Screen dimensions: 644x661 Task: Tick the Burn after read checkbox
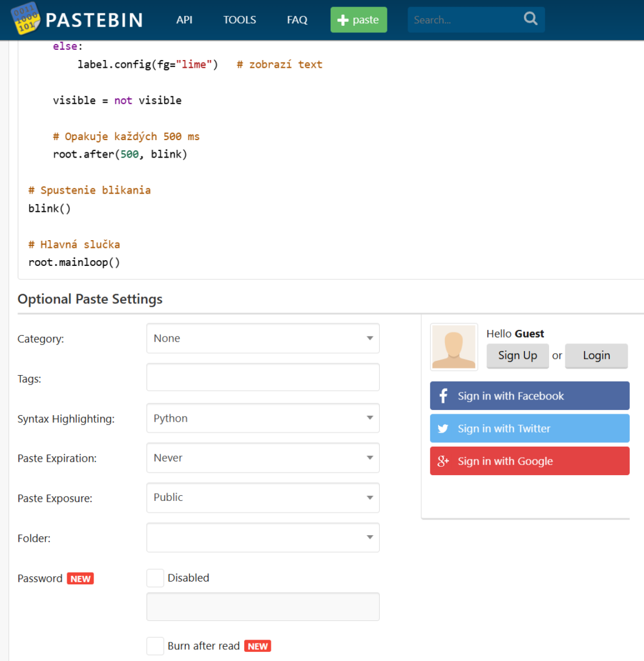[x=155, y=646]
